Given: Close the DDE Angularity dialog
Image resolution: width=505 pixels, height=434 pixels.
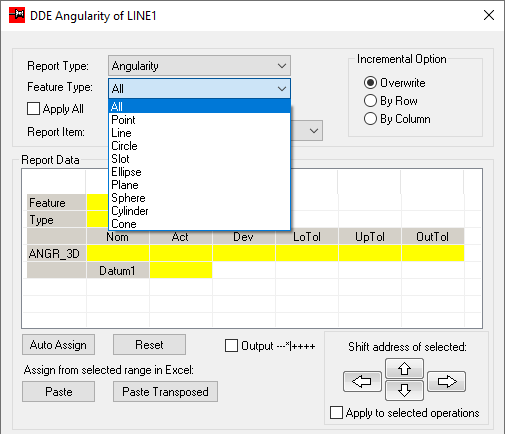Looking at the screenshot, I should click(489, 15).
